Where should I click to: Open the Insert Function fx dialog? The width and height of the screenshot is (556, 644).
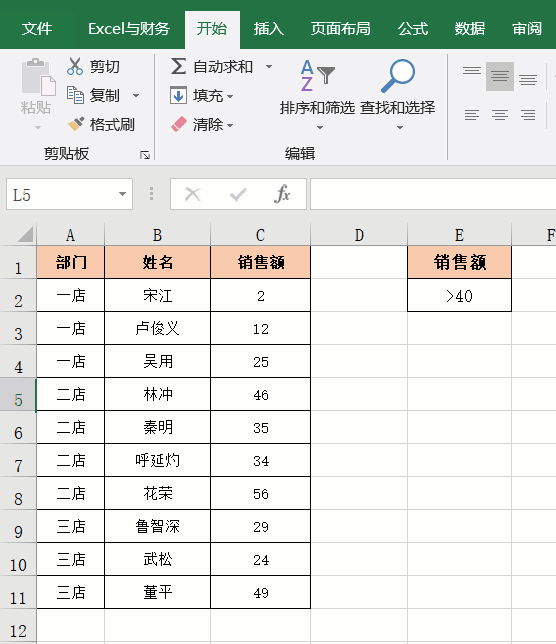pos(282,194)
